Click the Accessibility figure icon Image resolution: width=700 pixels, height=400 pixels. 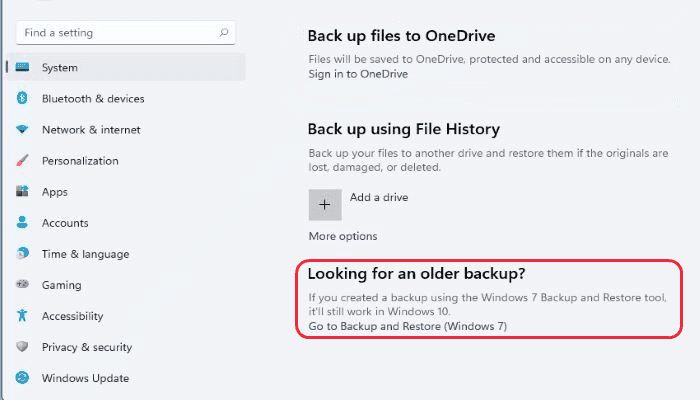(x=22, y=316)
